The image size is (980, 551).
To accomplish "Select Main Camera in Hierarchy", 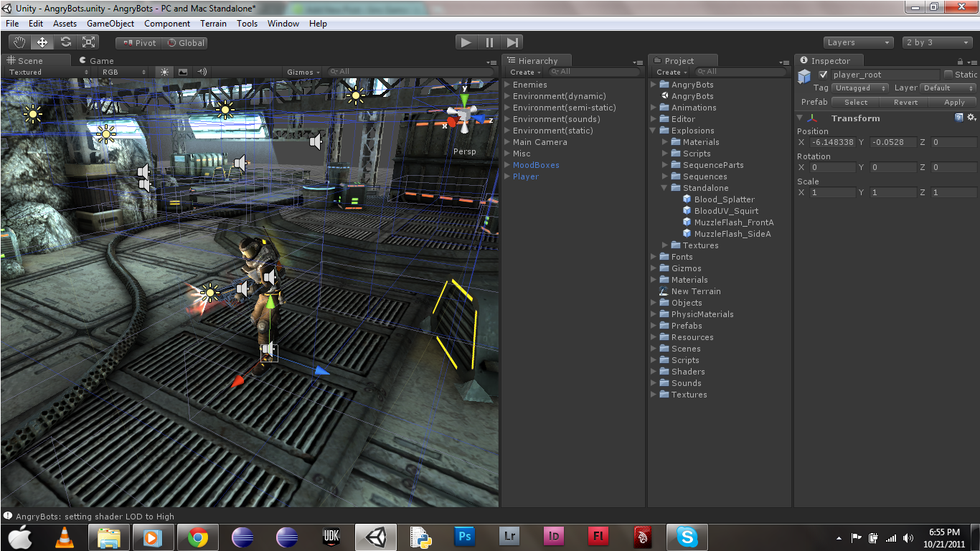I will click(x=540, y=142).
